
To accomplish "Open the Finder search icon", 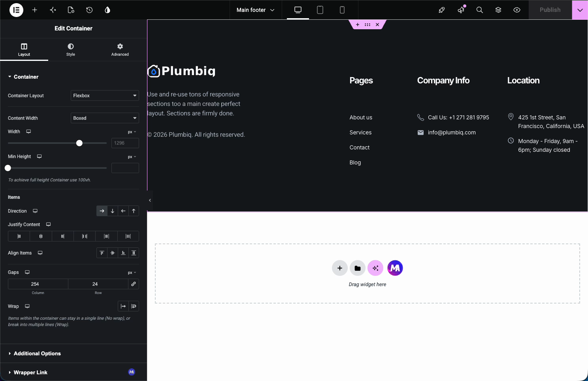I will point(480,10).
